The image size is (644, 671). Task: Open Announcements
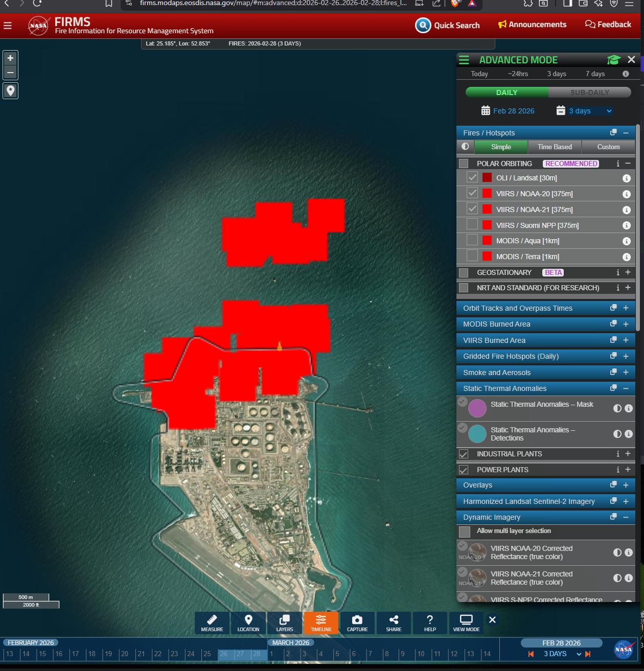[532, 25]
